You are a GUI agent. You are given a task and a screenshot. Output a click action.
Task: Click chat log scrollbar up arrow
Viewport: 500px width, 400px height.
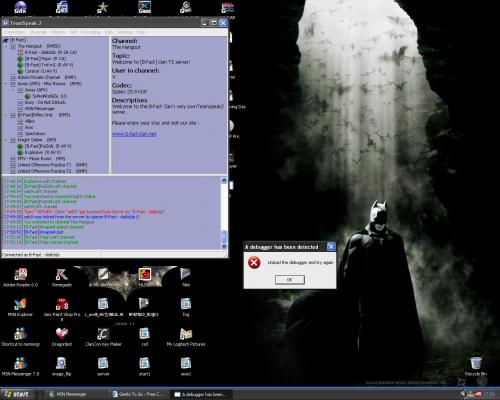coord(224,181)
